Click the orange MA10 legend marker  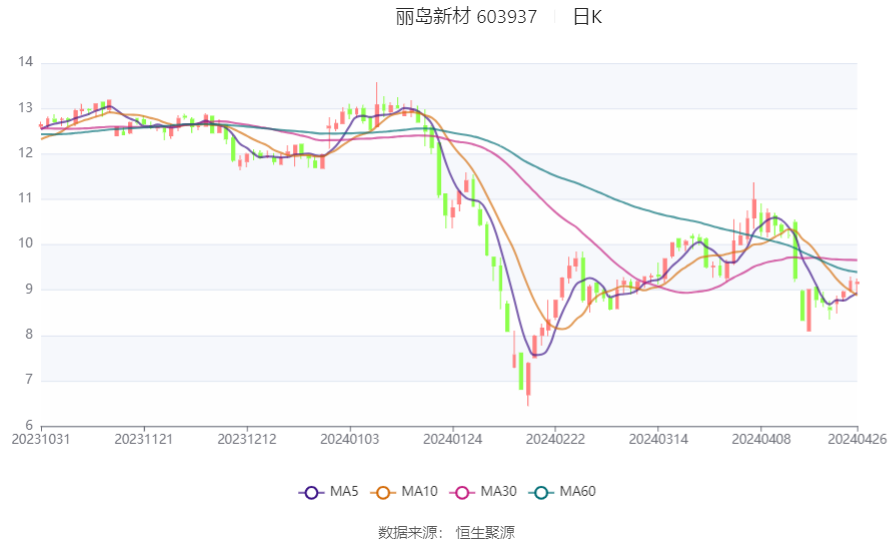tap(382, 492)
